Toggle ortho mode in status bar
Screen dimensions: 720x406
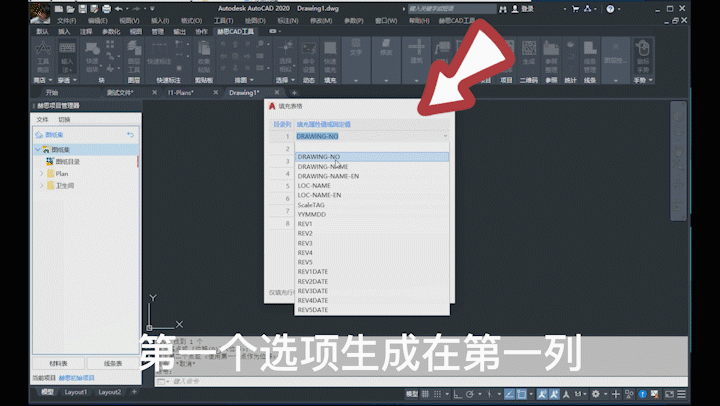pos(457,394)
